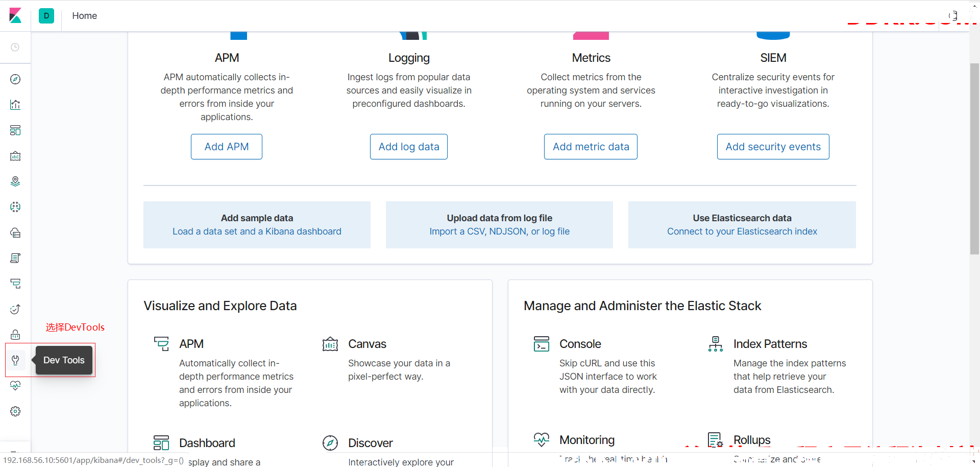This screenshot has height=467, width=980.
Task: Open SIEM lock icon in sidebar
Action: [x=15, y=335]
